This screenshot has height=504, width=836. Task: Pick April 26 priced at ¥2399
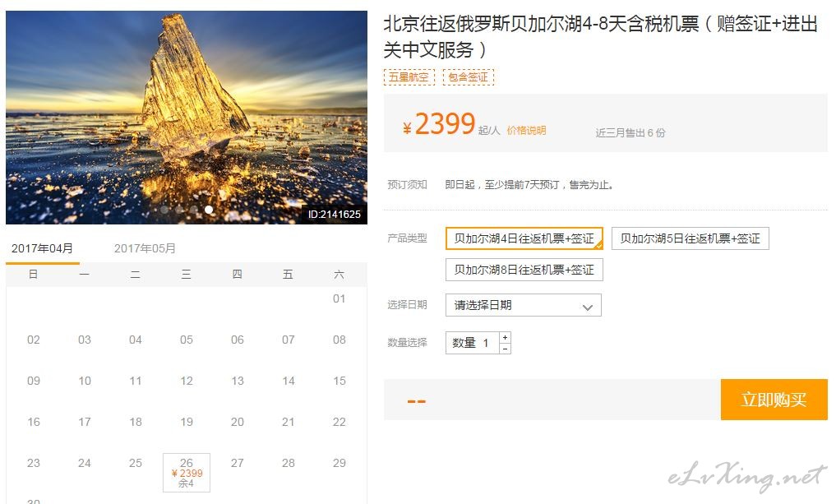pyautogui.click(x=187, y=473)
